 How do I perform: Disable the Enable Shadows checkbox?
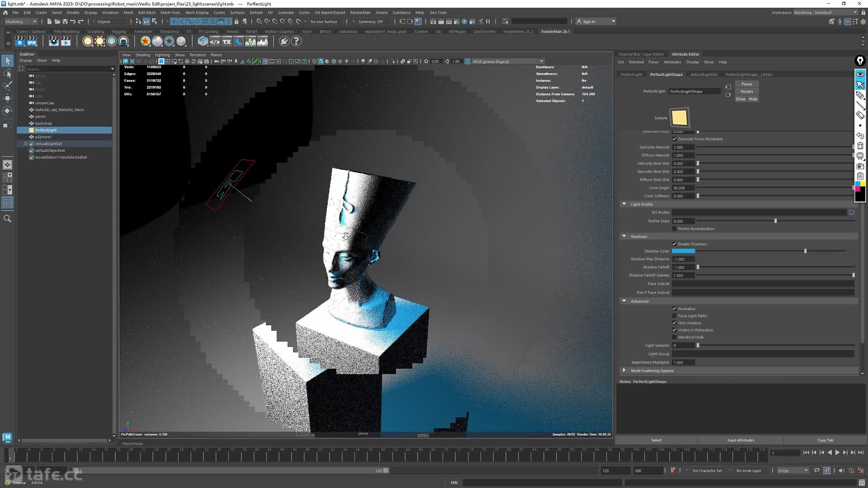point(674,244)
